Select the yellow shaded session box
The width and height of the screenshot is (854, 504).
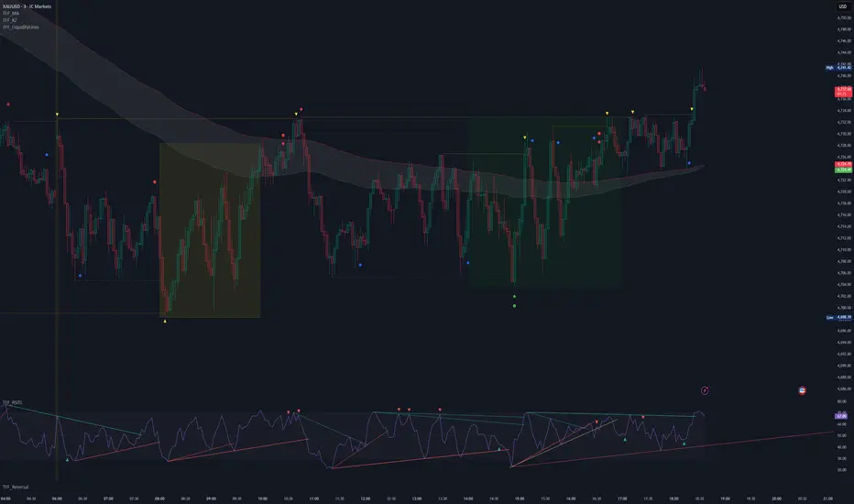[x=210, y=230]
